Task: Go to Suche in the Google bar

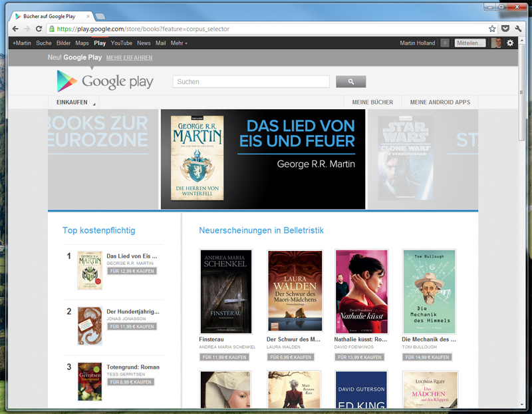Action: tap(44, 43)
